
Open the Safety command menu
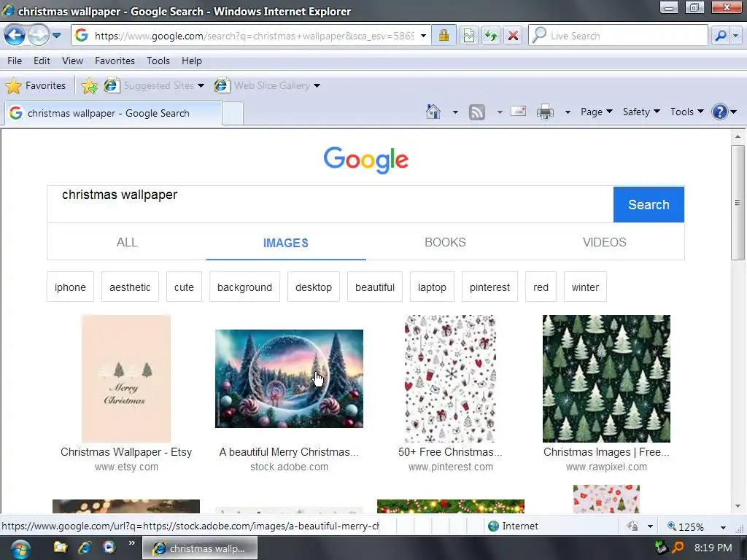coord(640,112)
